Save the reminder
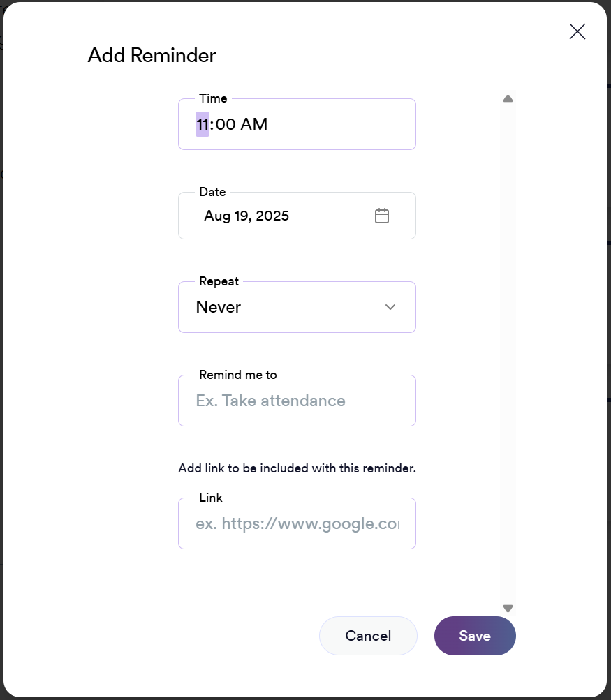Viewport: 611px width, 700px height. (475, 636)
